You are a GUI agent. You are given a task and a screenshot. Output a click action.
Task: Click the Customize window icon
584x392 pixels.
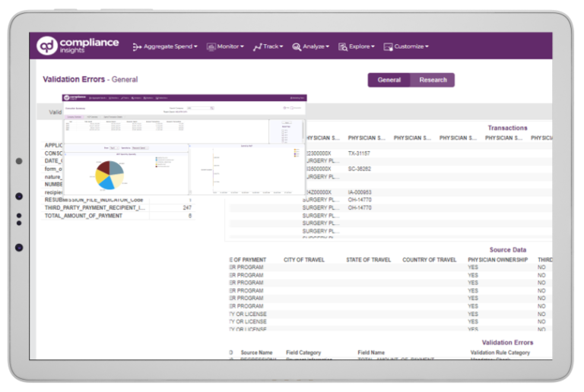coord(388,47)
